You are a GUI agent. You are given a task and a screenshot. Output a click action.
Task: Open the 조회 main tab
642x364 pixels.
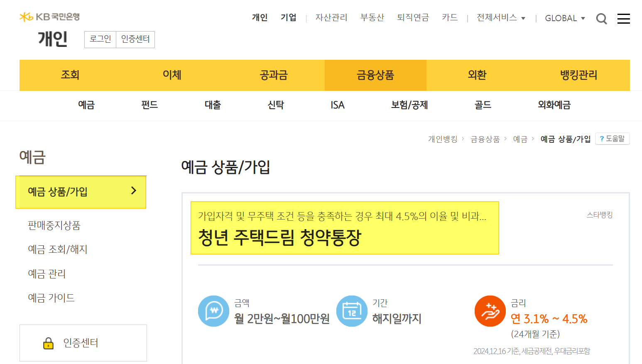point(70,75)
